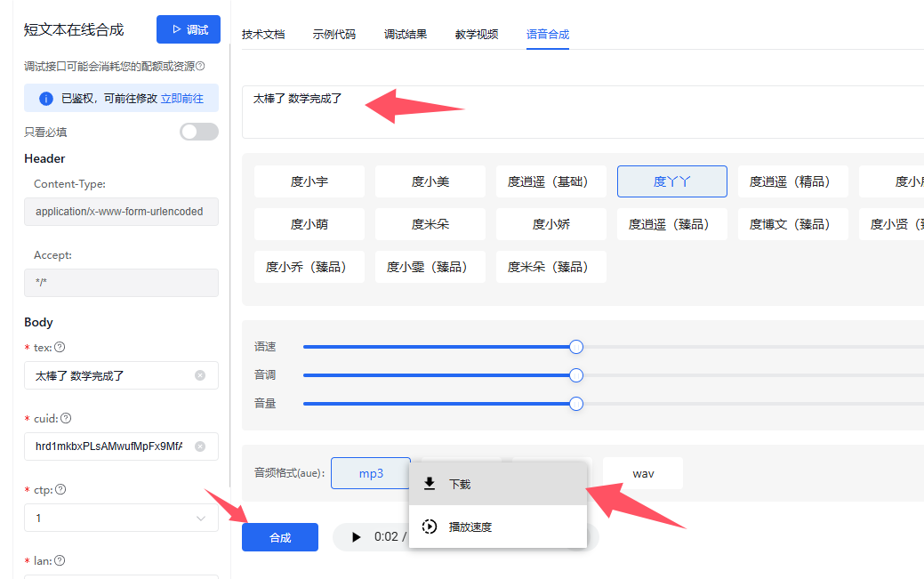The image size is (924, 579).
Task: Play the synthesized audio
Action: [x=356, y=537]
